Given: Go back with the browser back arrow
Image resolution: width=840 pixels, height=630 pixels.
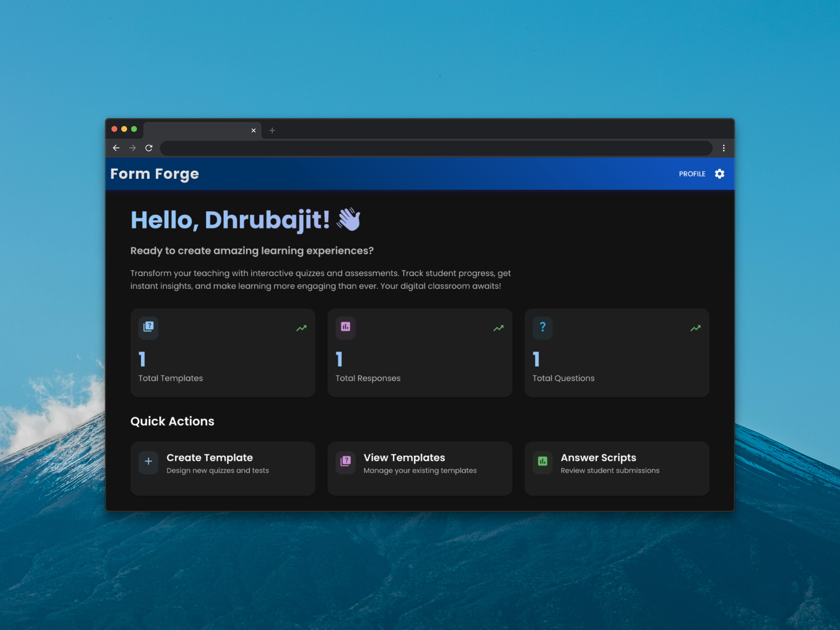Looking at the screenshot, I should point(116,148).
